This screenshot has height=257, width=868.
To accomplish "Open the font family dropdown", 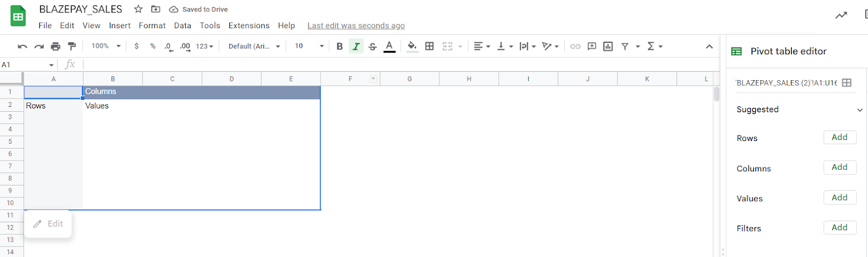I will click(254, 47).
